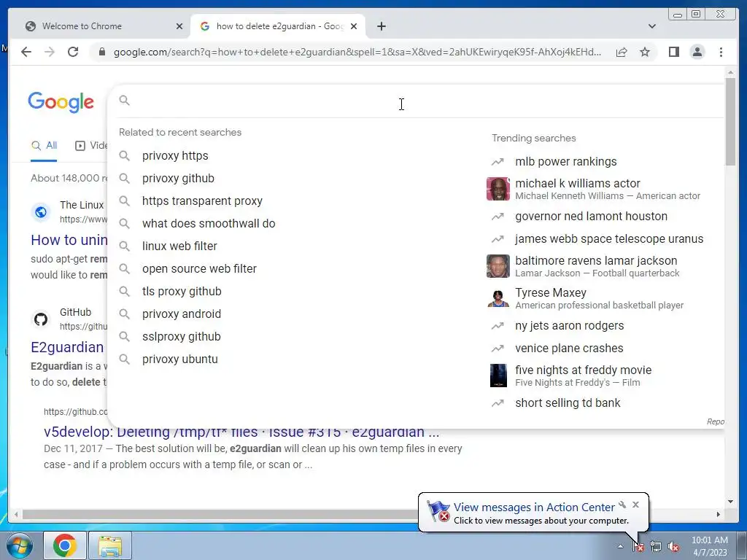This screenshot has height=560, width=747.
Task: Open Windows Explorer from the taskbar
Action: 110,545
